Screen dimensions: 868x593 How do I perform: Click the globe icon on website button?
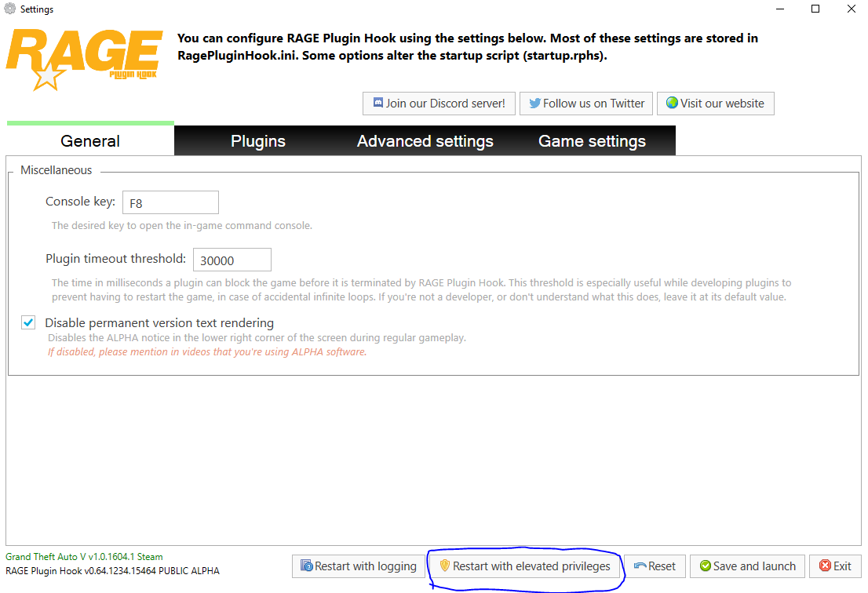click(x=672, y=103)
